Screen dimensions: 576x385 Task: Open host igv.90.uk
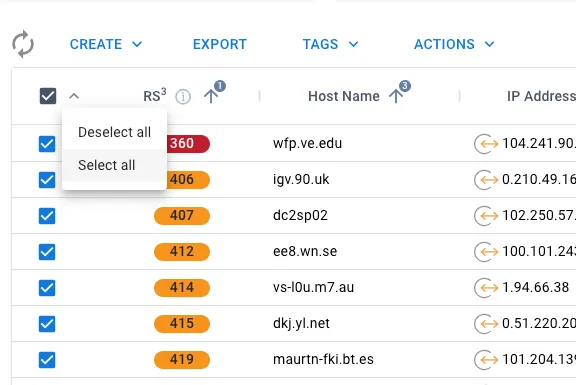(301, 180)
